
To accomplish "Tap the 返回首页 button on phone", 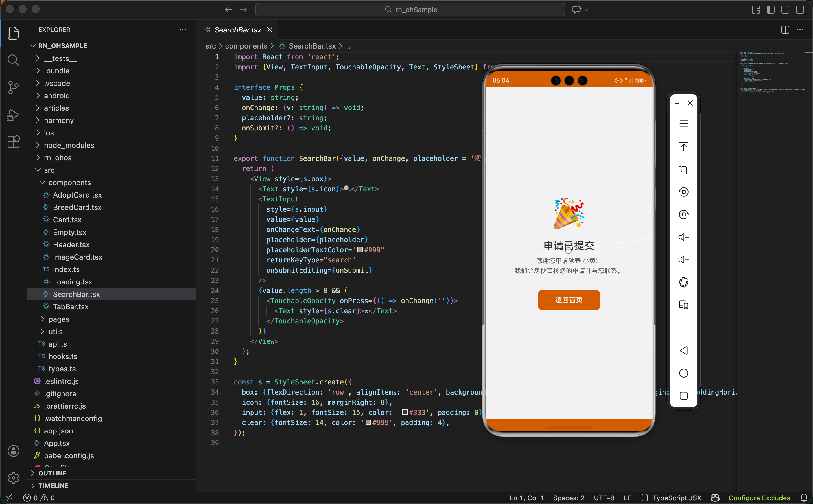I will pos(569,300).
